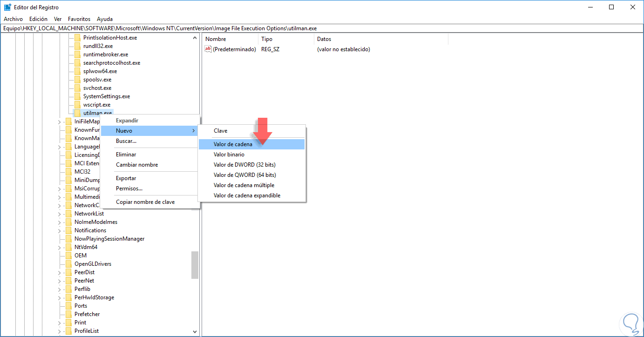Click the NowPlayingSessionManager folder icon
644x337 pixels.
coord(69,239)
